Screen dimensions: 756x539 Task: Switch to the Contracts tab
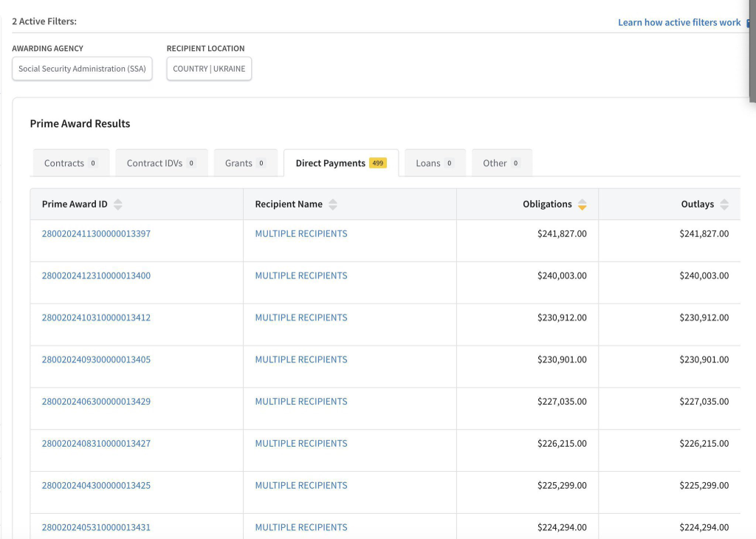[x=70, y=163]
